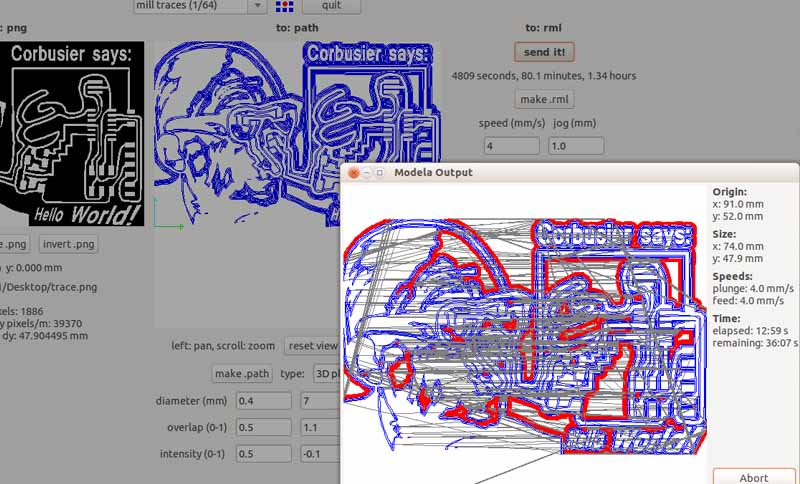Click the quit button

[x=331, y=6]
